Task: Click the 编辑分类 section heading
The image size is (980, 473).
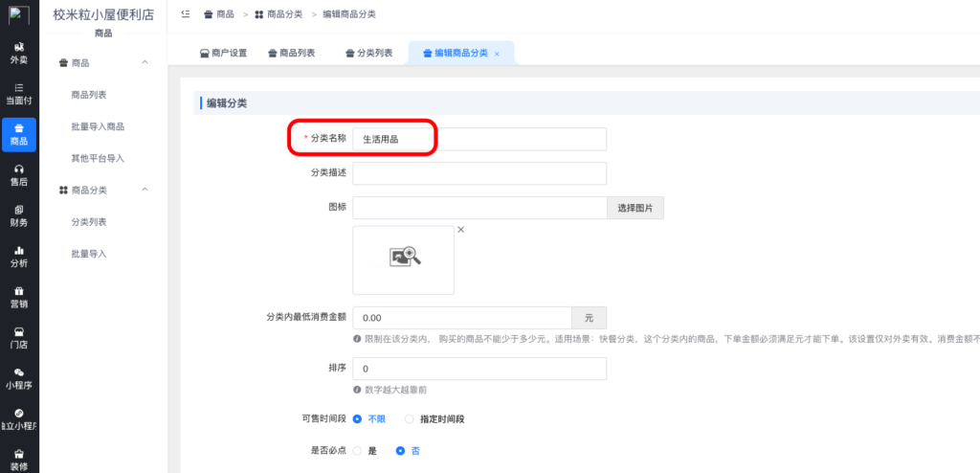Action: [226, 103]
